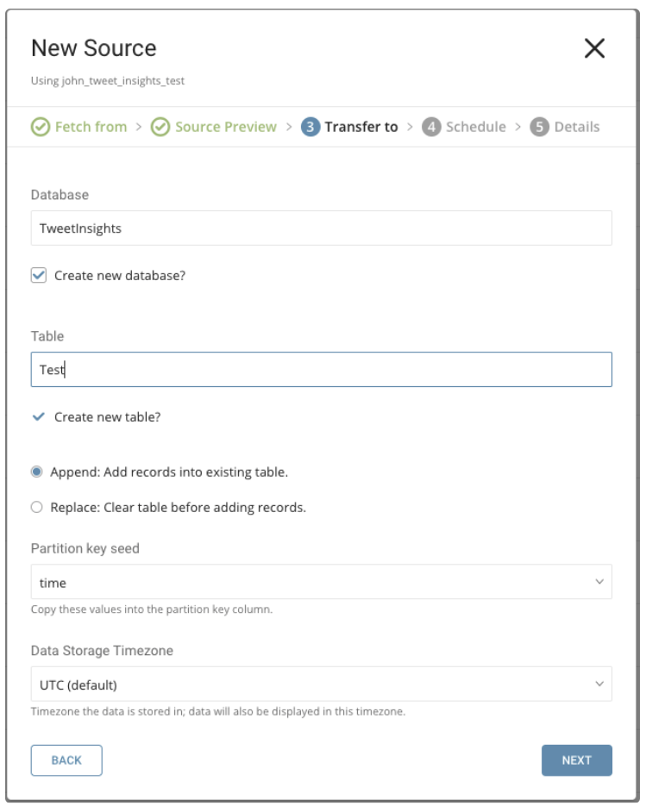Click the step 3 number badge
Viewport: 652px width, 812px height.
[310, 128]
